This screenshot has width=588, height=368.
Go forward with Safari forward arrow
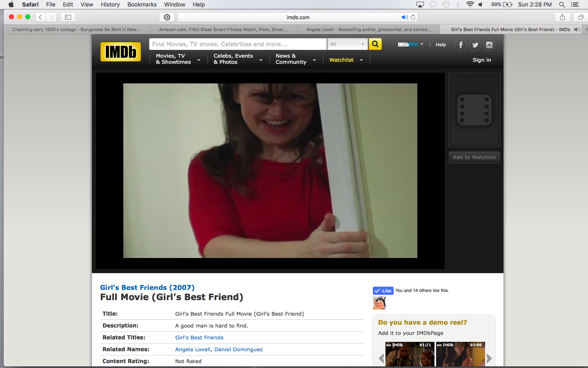51,17
